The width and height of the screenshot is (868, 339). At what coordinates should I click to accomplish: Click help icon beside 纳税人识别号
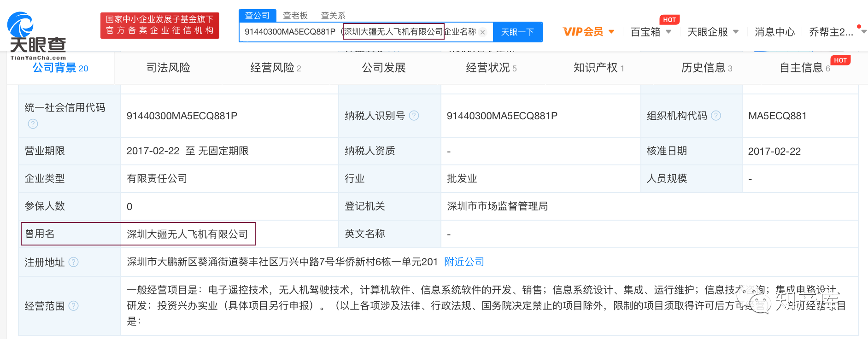pos(414,116)
